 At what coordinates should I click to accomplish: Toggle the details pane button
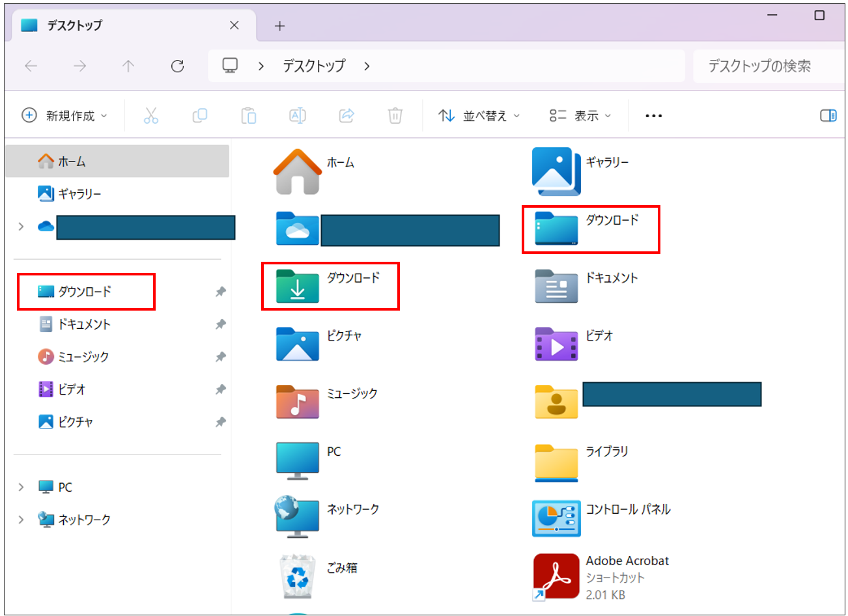pyautogui.click(x=828, y=116)
